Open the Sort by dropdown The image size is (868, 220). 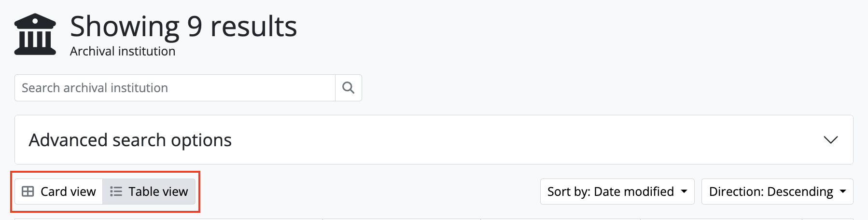617,192
